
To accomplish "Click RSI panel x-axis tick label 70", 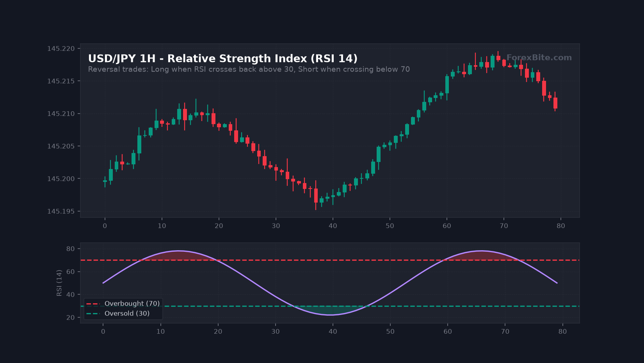I will [505, 332].
